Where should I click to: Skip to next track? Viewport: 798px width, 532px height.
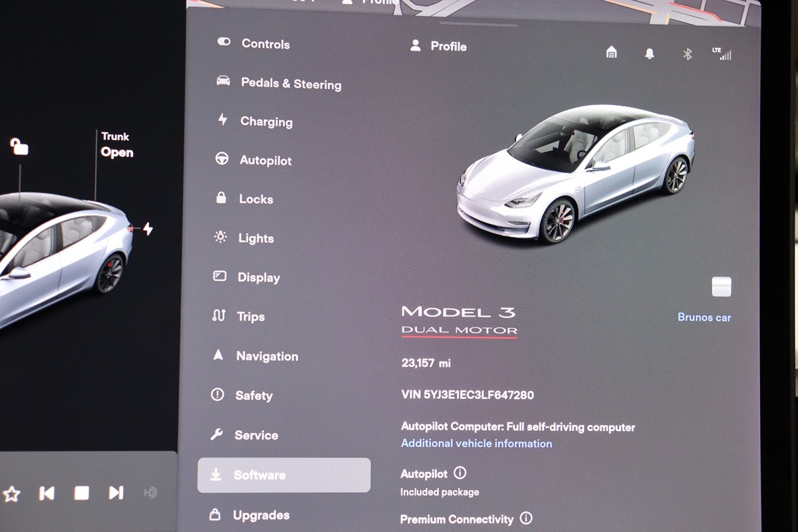click(x=116, y=493)
